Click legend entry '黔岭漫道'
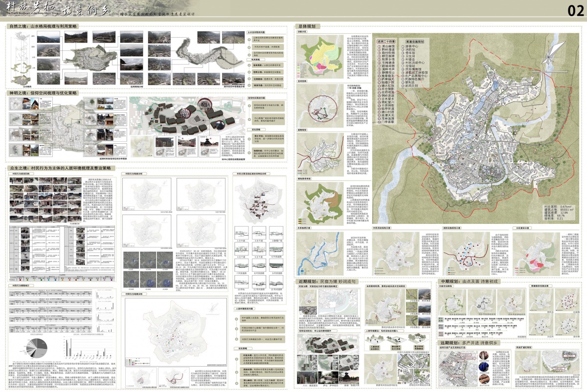The image size is (587, 392). [x=389, y=51]
